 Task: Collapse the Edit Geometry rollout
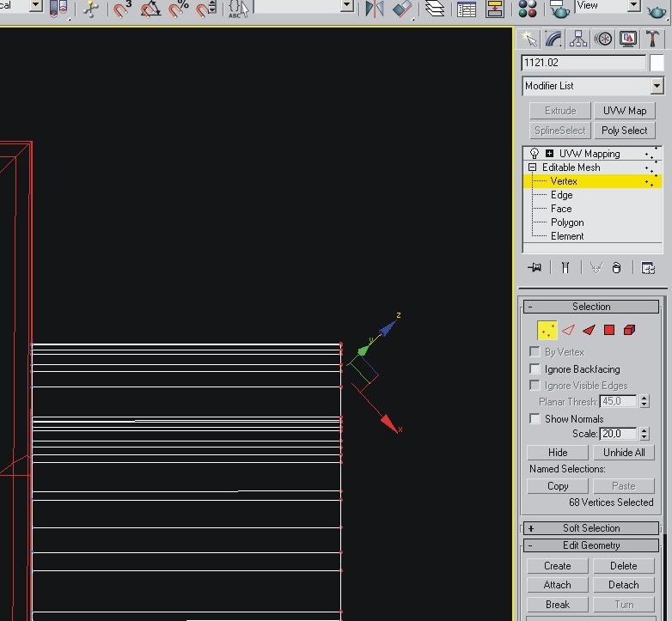pos(591,545)
